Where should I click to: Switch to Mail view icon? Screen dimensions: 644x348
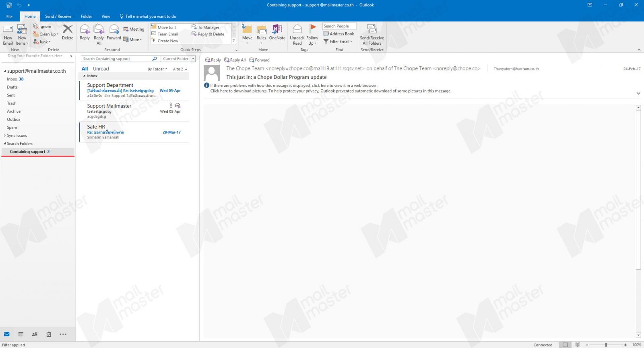[x=7, y=334]
